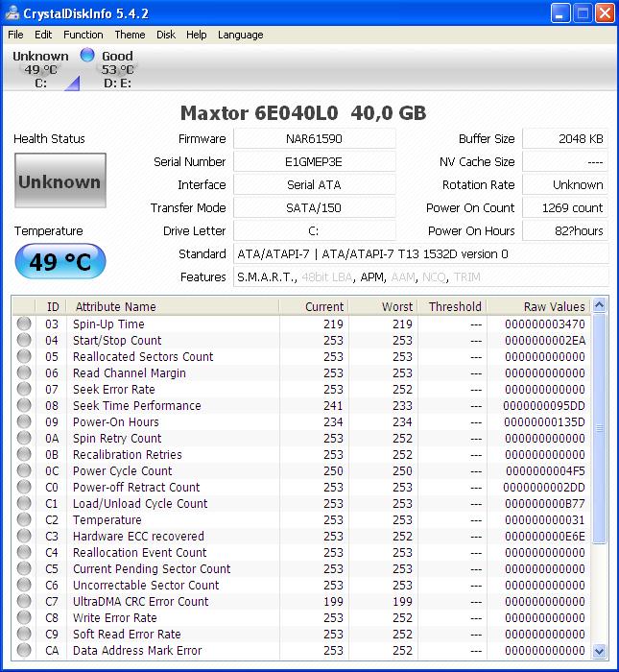
Task: Click status orb for Power-off Retract Count
Action: pyautogui.click(x=24, y=487)
